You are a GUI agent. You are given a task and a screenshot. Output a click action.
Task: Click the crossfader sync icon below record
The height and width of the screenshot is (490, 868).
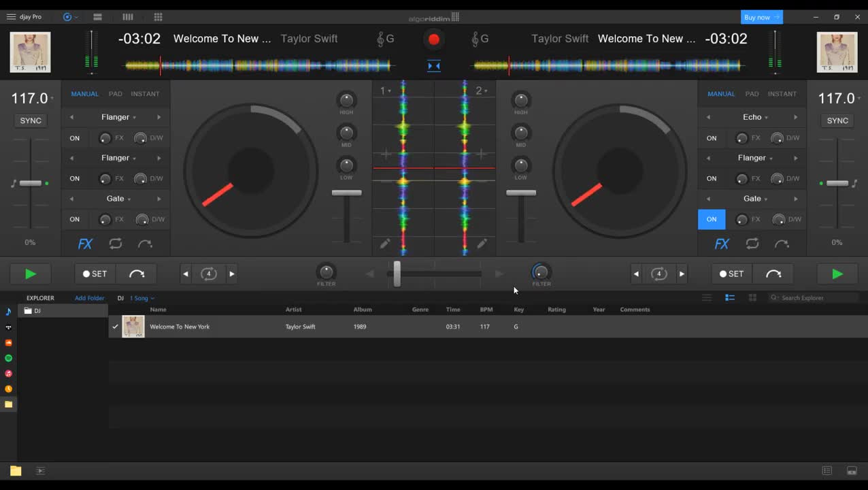pos(434,66)
